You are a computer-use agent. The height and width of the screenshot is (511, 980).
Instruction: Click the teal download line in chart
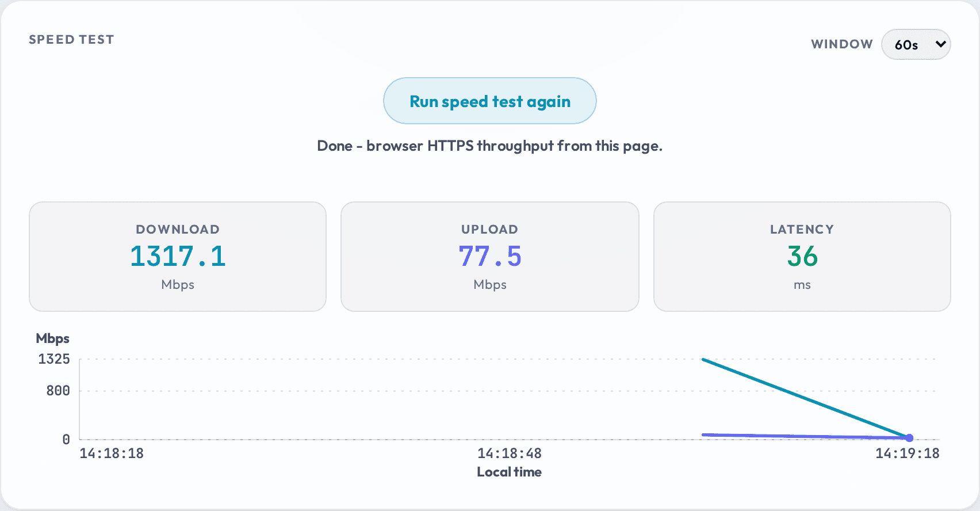(805, 398)
